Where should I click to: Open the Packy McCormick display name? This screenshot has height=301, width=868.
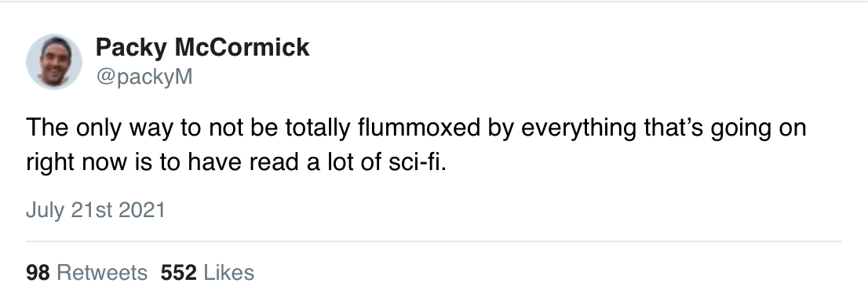point(202,48)
